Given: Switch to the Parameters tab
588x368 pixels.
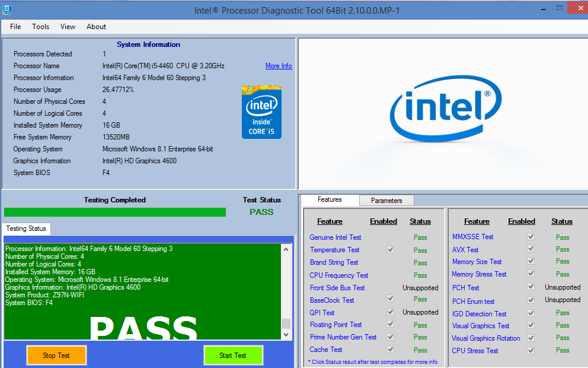Looking at the screenshot, I should 386,201.
